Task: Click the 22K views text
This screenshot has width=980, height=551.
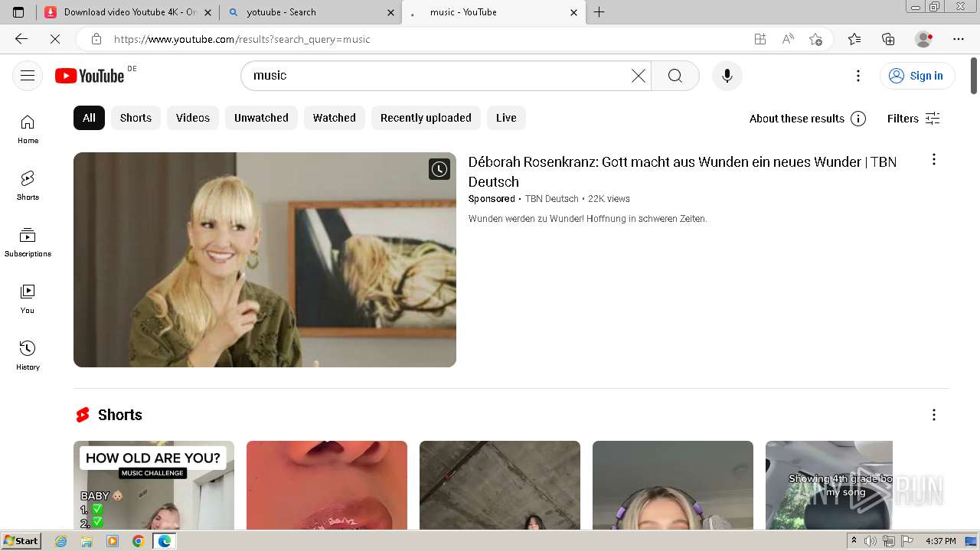Action: 609,199
